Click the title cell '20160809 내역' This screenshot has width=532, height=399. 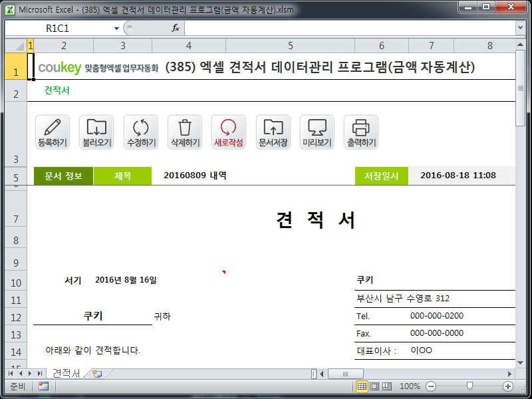coord(195,176)
